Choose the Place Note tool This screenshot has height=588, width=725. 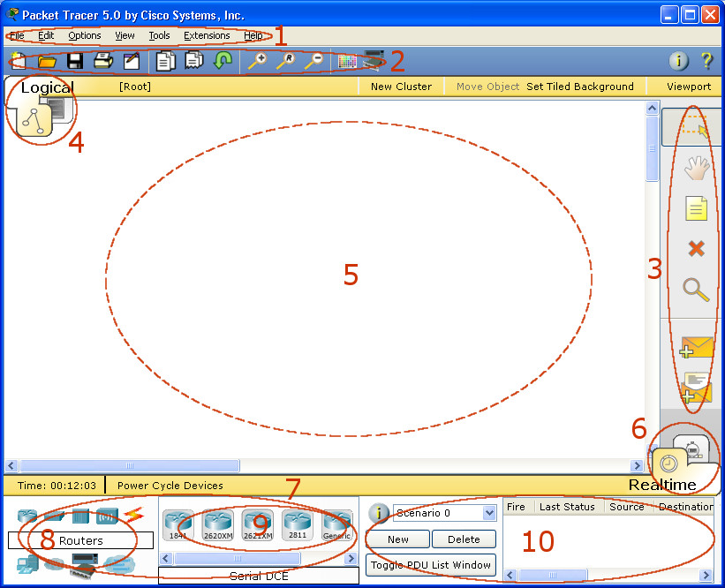(x=697, y=208)
